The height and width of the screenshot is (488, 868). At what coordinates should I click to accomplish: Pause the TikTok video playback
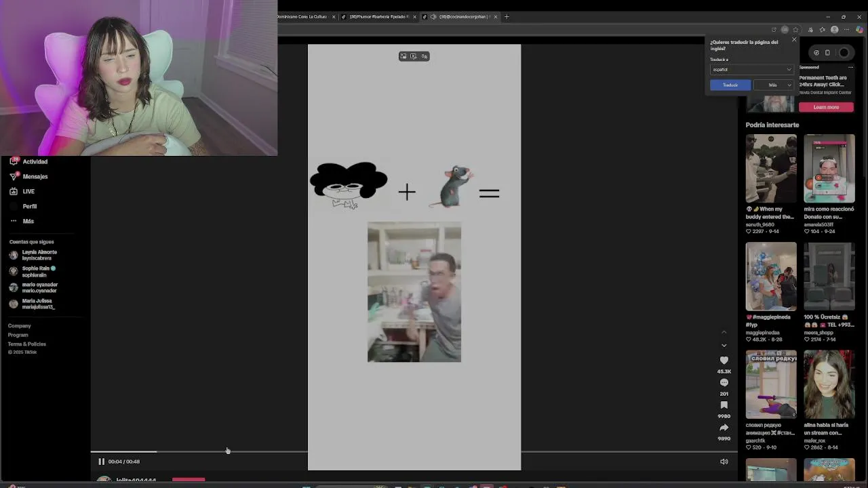(101, 462)
